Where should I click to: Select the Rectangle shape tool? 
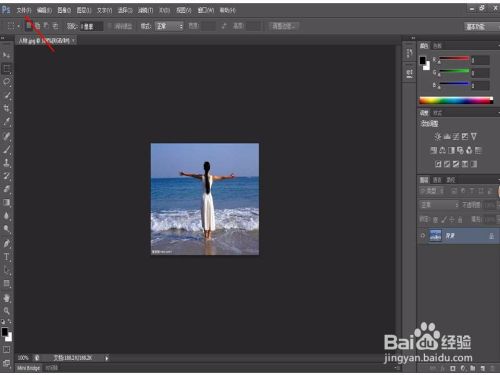click(x=6, y=283)
